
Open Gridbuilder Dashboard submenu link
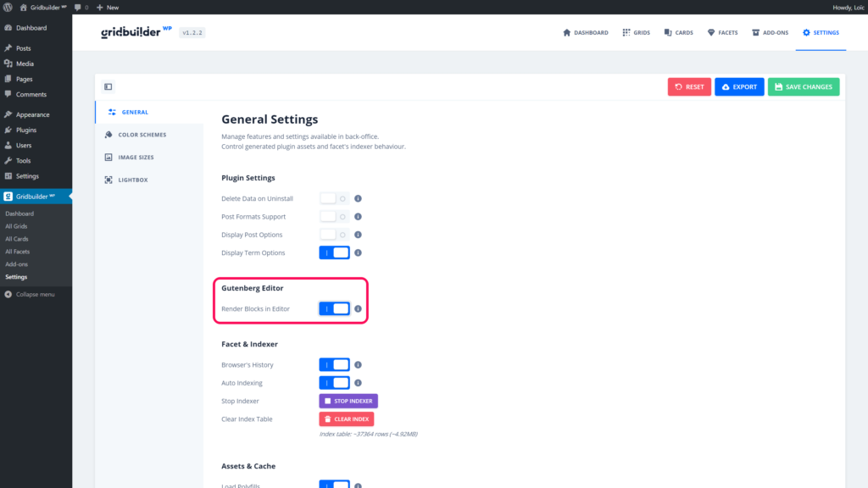(x=19, y=213)
